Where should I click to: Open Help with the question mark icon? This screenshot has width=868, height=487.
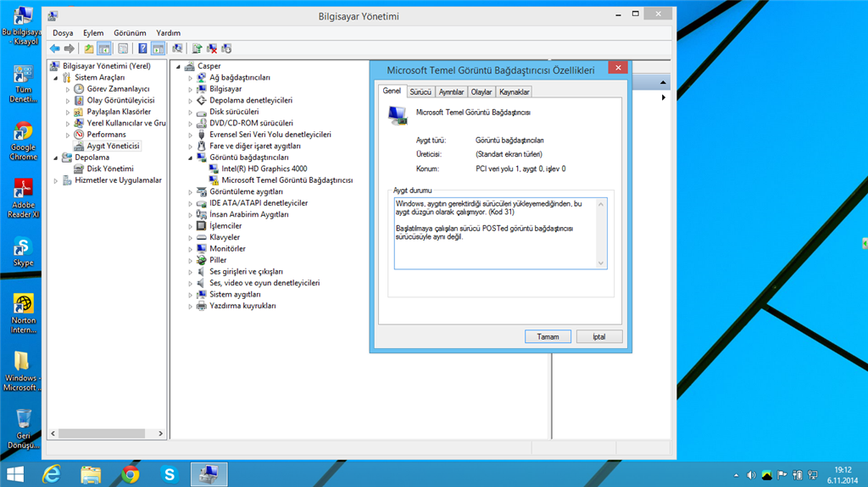142,49
